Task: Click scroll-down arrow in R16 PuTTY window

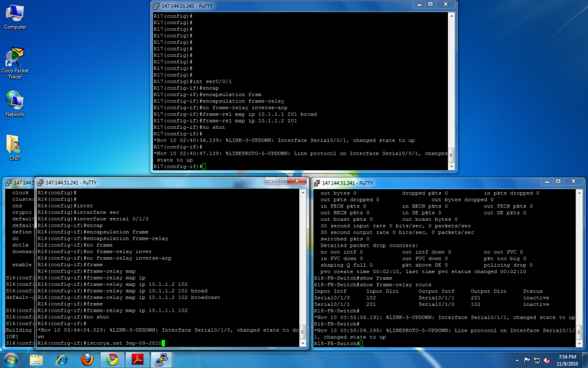Action: [x=302, y=343]
